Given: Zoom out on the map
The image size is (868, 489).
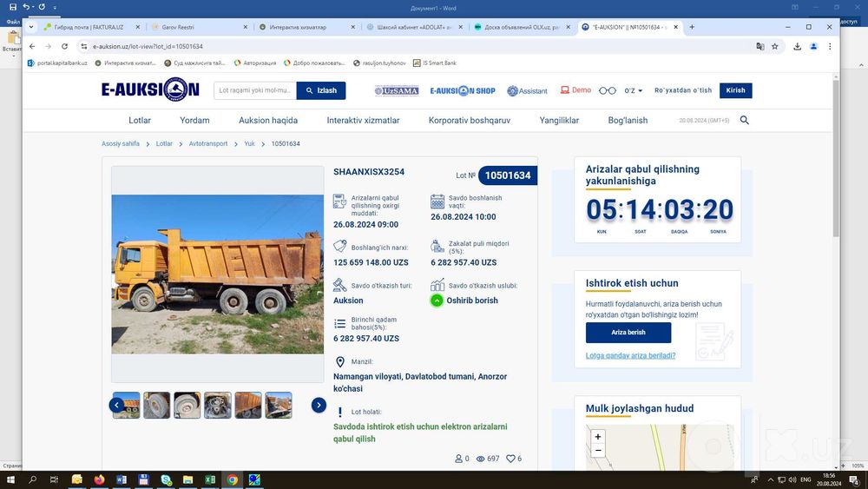Looking at the screenshot, I should pyautogui.click(x=598, y=450).
